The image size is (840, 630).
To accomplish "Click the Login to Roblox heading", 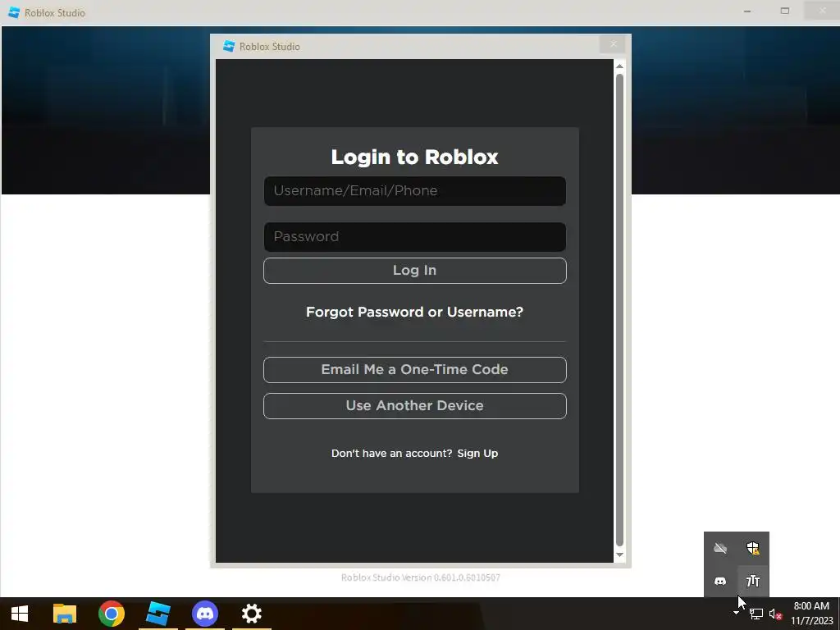I will (x=414, y=157).
